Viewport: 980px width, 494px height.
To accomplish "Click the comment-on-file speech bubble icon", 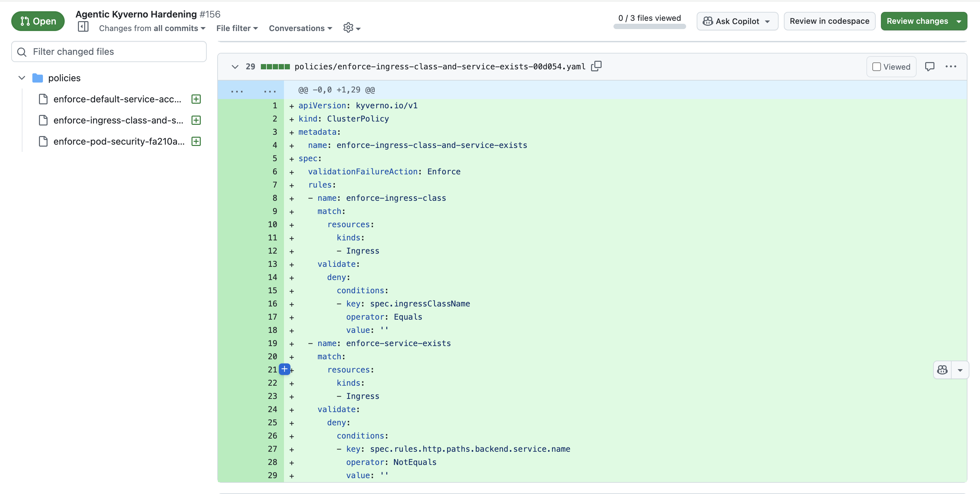I will (x=929, y=67).
